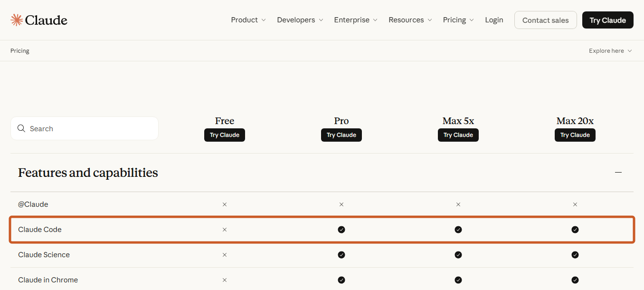Viewport: 644px width, 290px height.
Task: Click the Claude in Chrome row label
Action: point(48,280)
